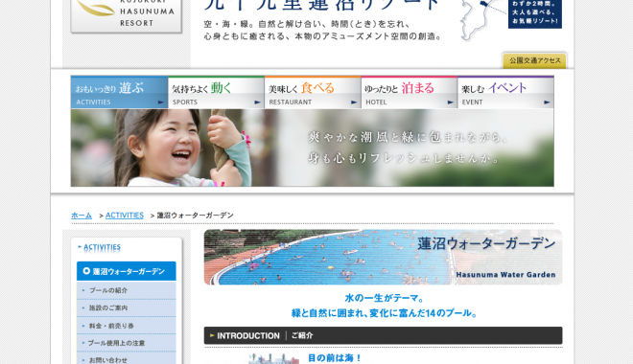This screenshot has width=633, height=364.
Task: Click the INTRODUCTION ご紹介 section header
Action: click(383, 335)
